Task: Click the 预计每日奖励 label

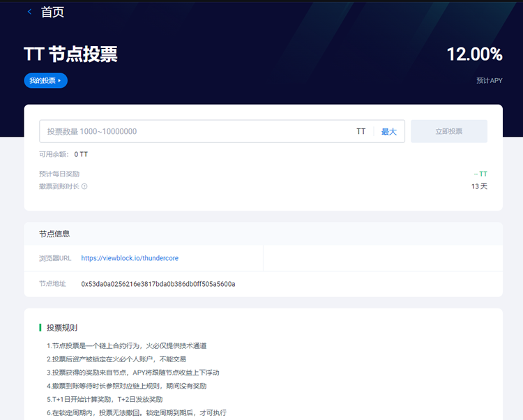Action: 59,174
